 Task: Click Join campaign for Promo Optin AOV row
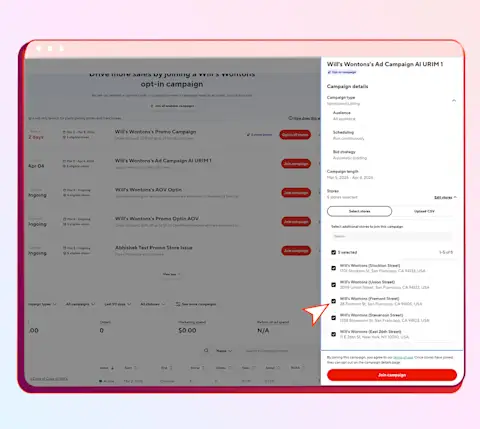pos(296,222)
